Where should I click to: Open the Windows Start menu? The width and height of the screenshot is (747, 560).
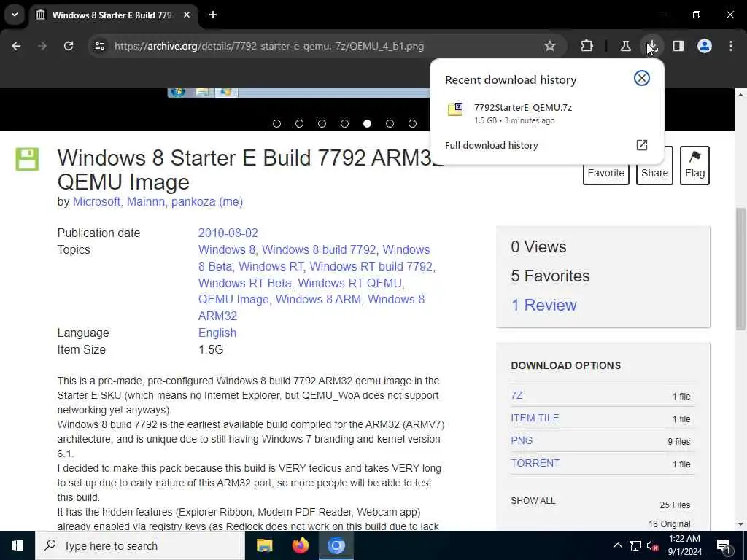coord(18,545)
